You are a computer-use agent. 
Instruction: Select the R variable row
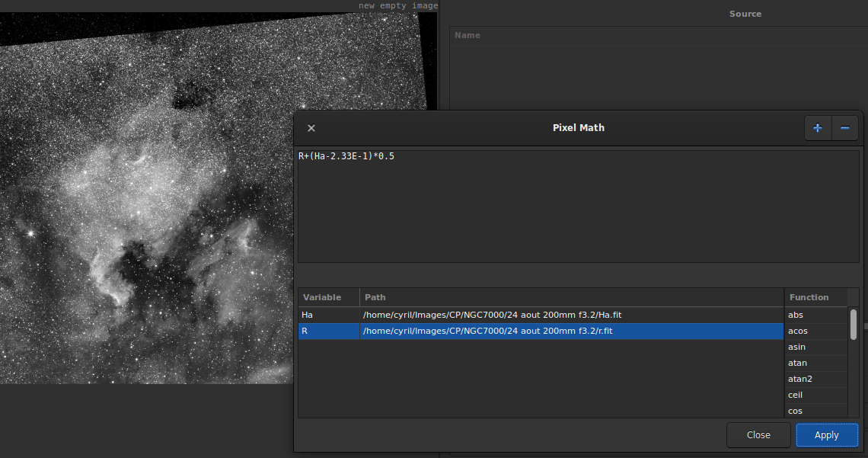click(x=541, y=331)
